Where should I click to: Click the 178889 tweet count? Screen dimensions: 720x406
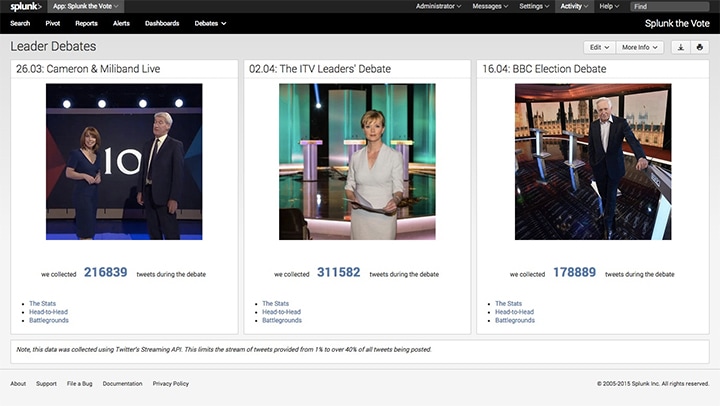click(x=574, y=272)
